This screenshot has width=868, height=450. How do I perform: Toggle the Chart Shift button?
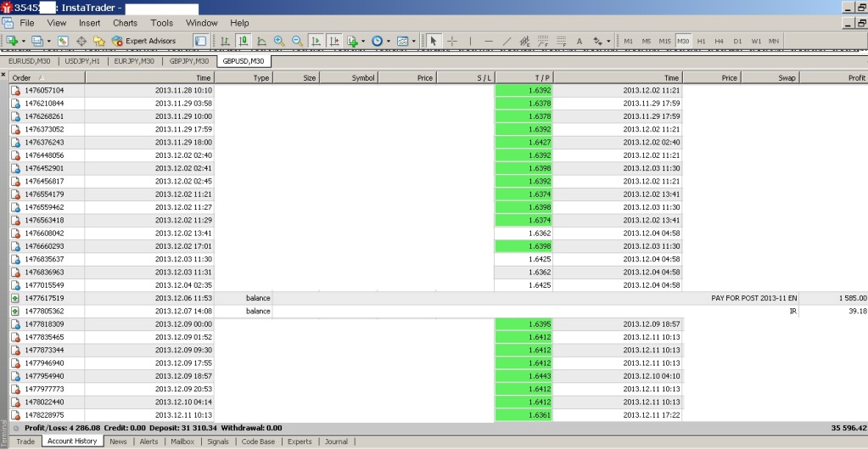(333, 41)
